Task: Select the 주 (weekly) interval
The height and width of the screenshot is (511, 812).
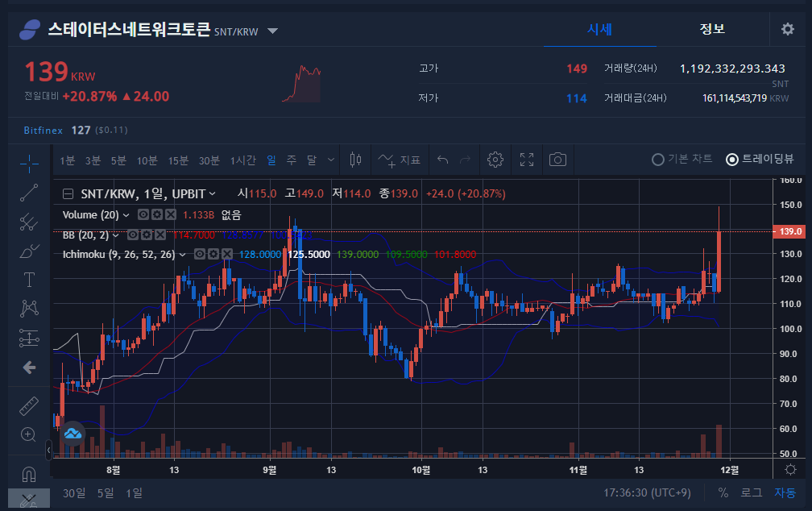Action: 292,160
